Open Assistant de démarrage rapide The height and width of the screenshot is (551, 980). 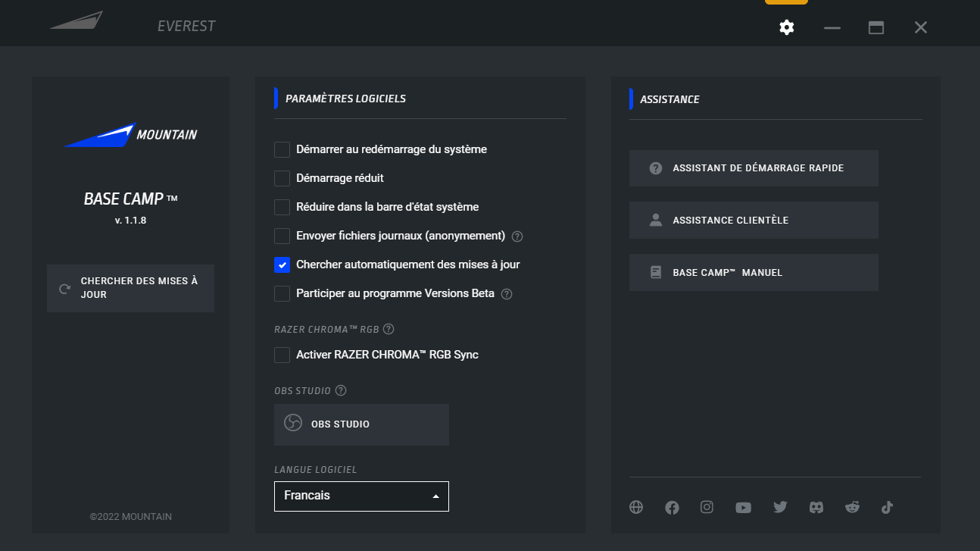click(x=754, y=168)
